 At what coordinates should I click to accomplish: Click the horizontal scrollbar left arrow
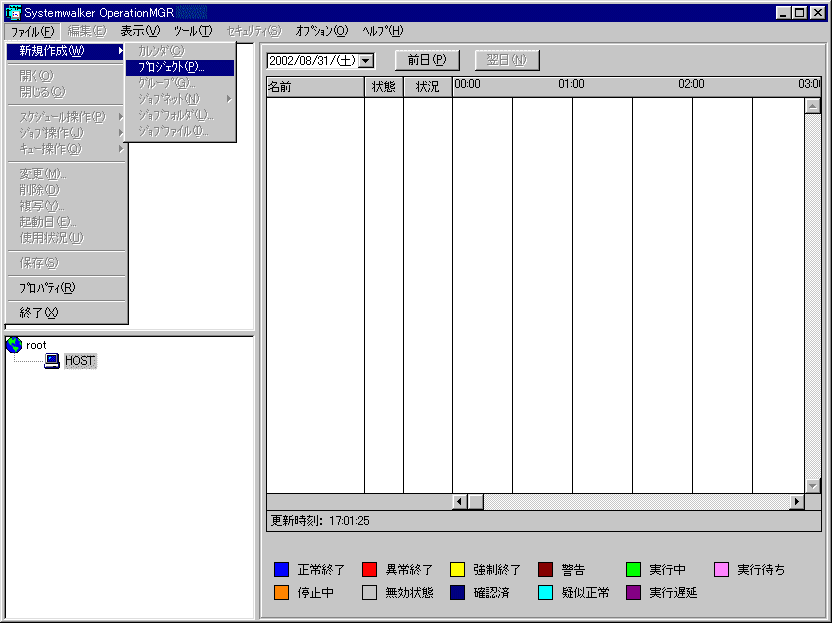pyautogui.click(x=460, y=501)
